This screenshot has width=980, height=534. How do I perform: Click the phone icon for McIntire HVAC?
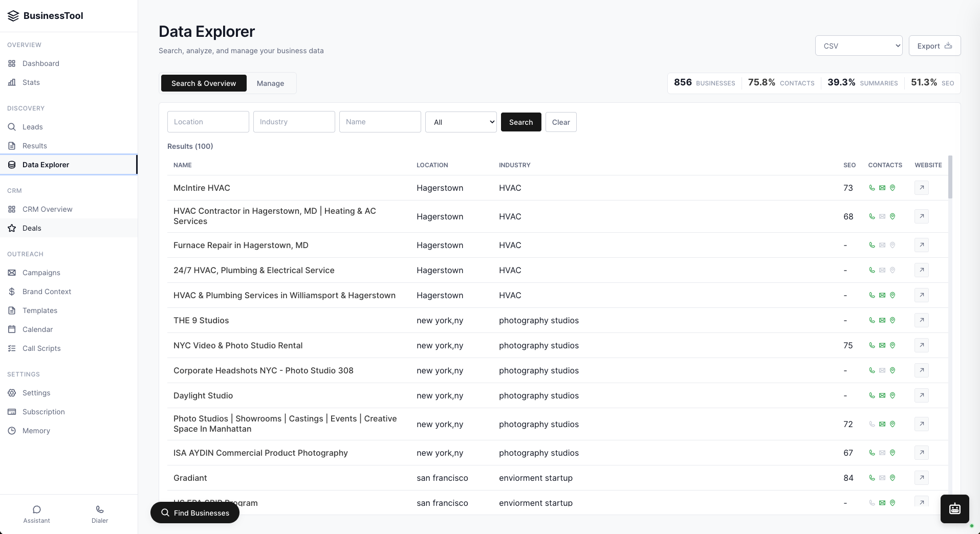872,188
